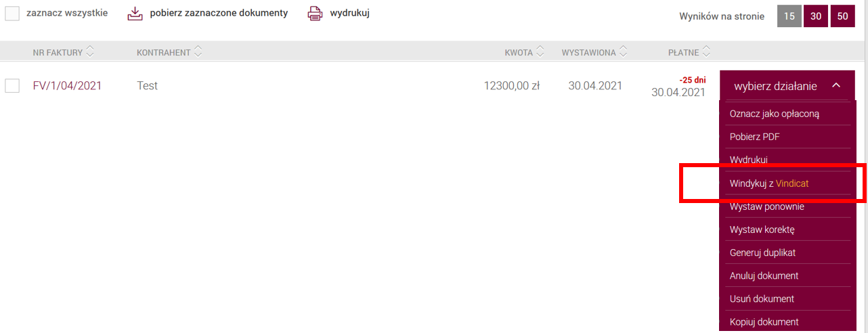This screenshot has height=333, width=868.
Task: Select Pobierz PDF menu entry
Action: [754, 136]
